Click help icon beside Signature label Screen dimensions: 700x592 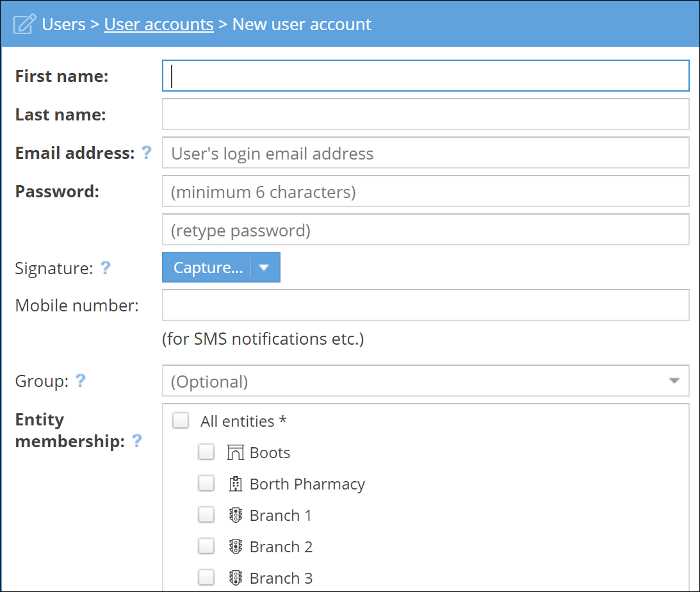[x=106, y=268]
